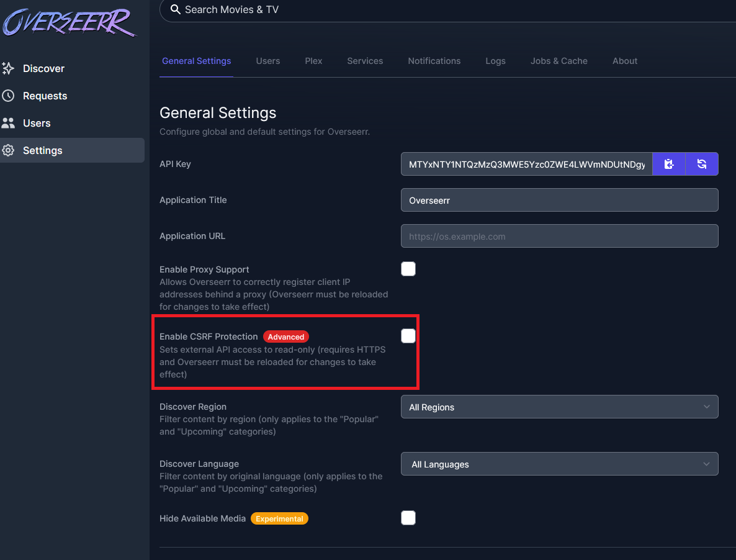
Task: Open Discover from the sidebar icon
Action: coord(9,68)
